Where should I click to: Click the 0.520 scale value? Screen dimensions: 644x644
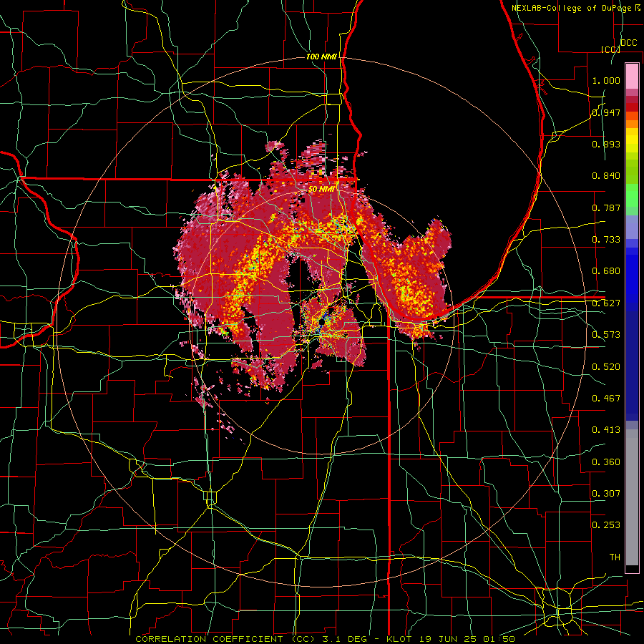point(606,367)
